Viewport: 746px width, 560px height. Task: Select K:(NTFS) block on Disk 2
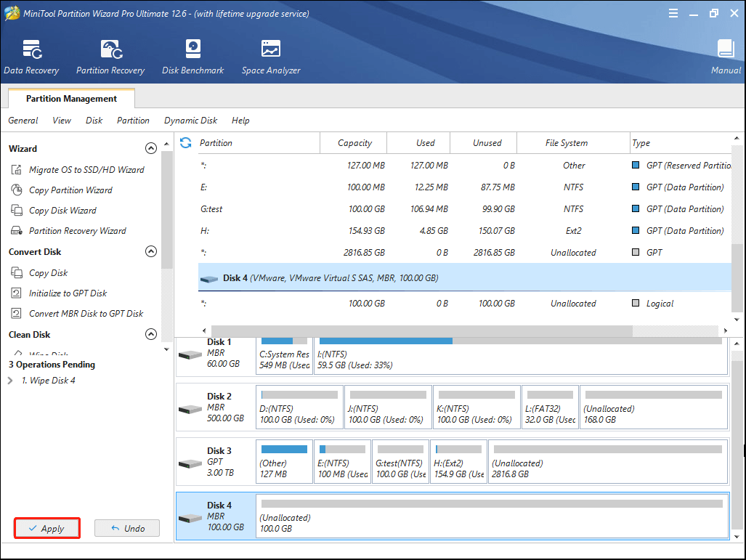477,407
